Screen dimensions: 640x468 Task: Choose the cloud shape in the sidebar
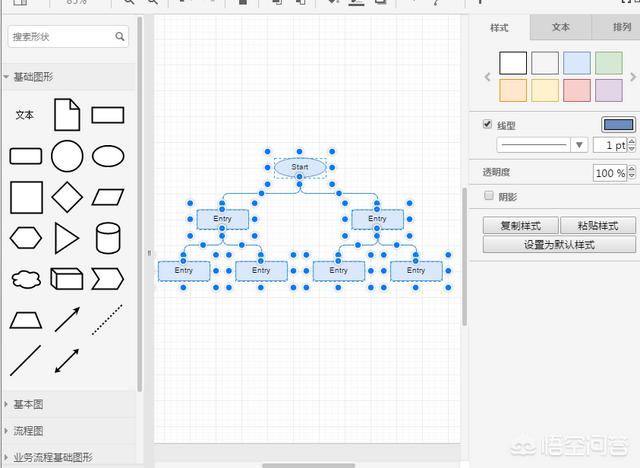coord(26,279)
